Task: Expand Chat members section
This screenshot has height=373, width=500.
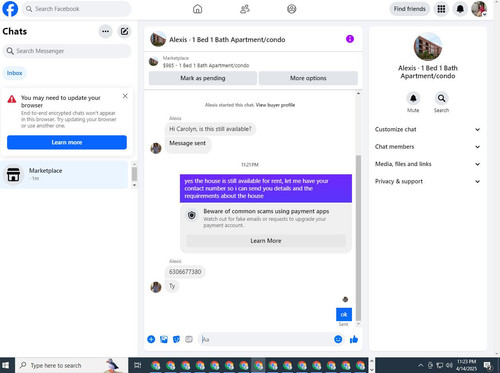Action: pyautogui.click(x=428, y=147)
